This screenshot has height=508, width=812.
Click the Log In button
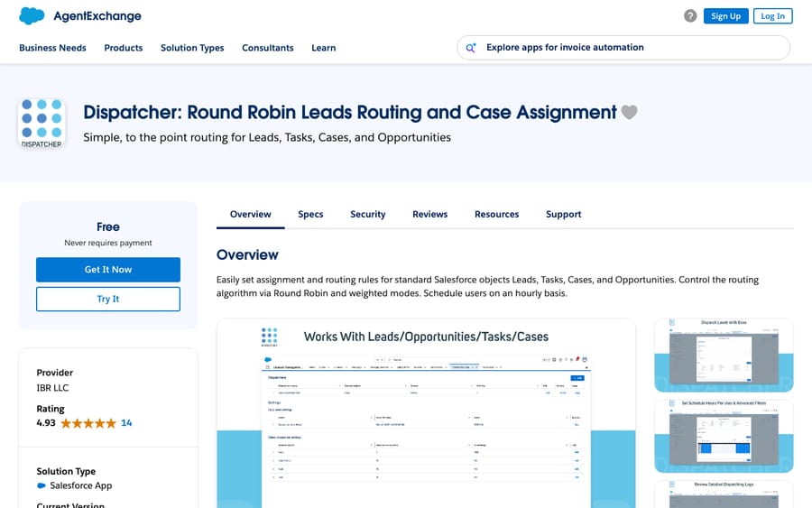(772, 16)
